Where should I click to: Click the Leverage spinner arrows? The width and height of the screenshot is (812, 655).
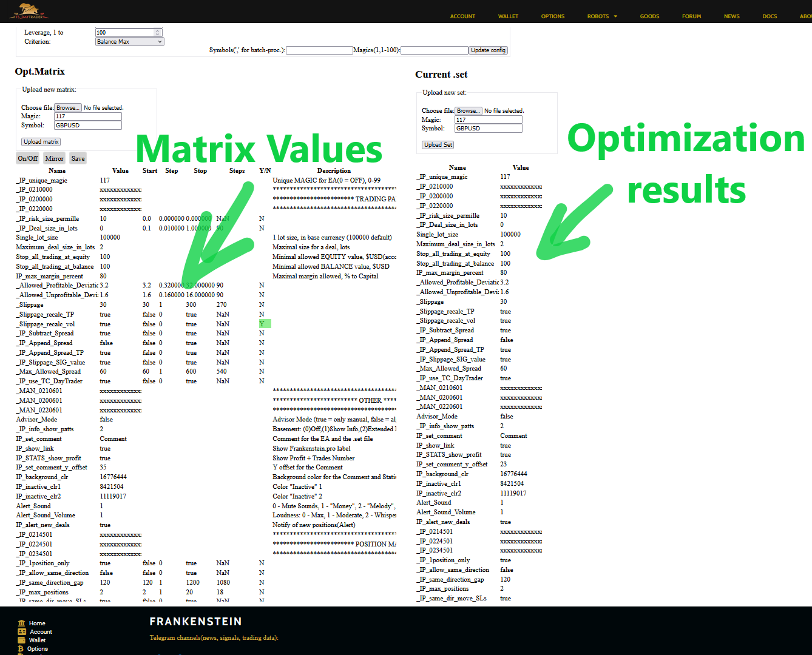[x=158, y=33]
